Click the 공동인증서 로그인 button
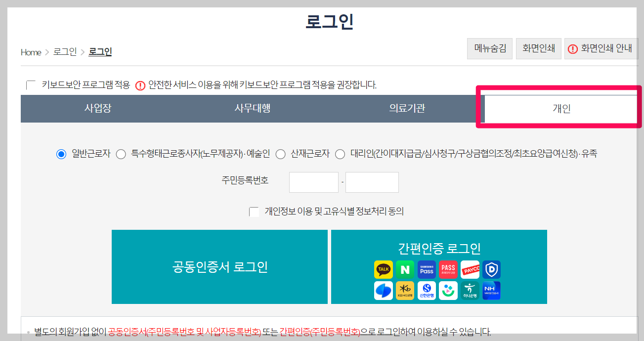 pos(219,267)
